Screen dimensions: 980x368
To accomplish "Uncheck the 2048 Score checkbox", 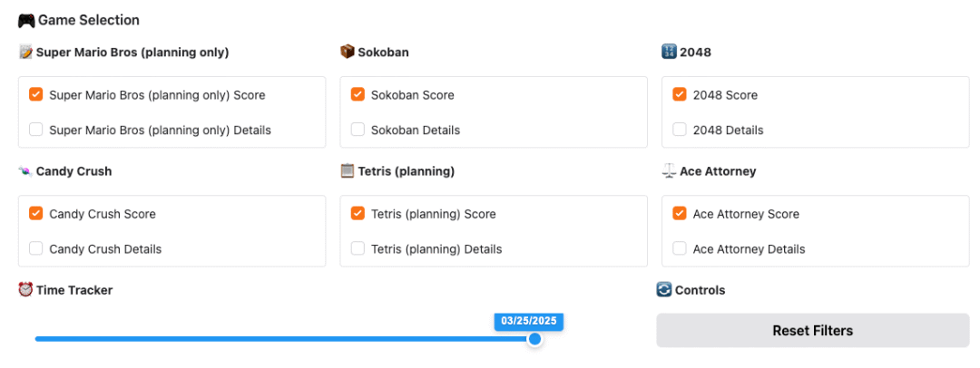I will pos(680,94).
